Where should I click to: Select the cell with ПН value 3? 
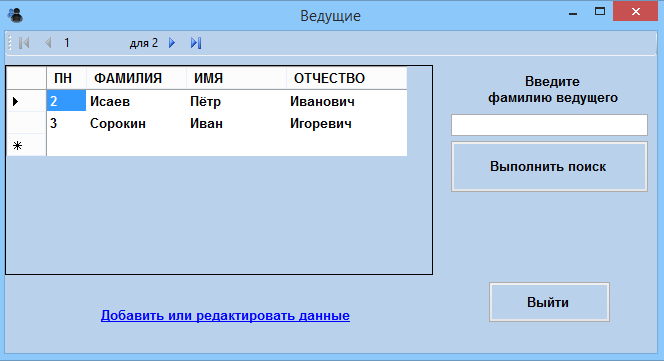pos(66,123)
